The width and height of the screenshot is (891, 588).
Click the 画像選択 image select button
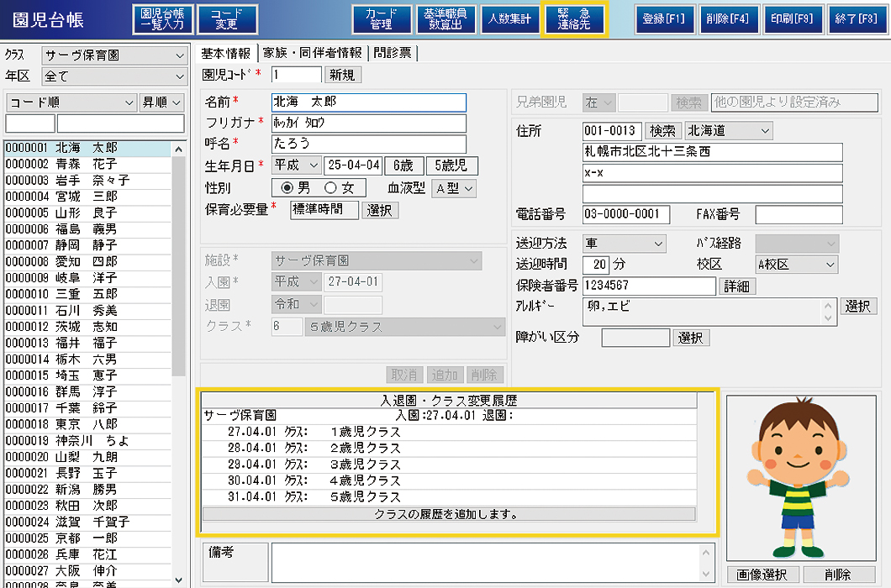coord(762,575)
